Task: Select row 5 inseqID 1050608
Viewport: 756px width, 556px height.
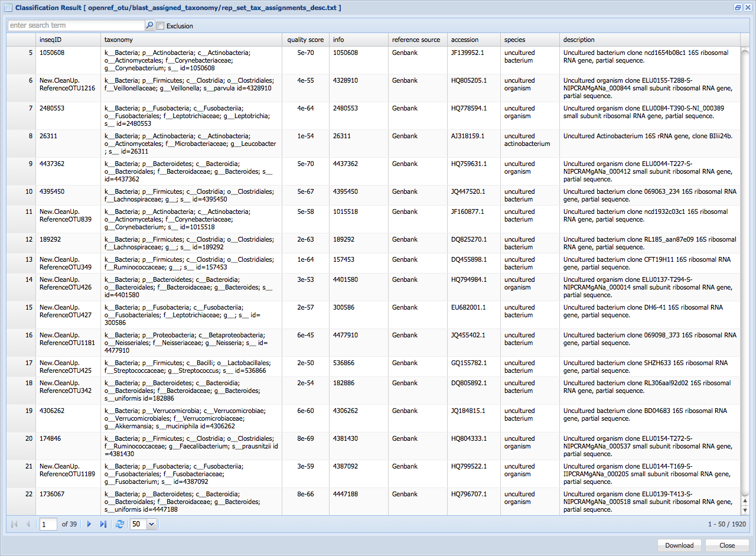Action: coord(52,53)
